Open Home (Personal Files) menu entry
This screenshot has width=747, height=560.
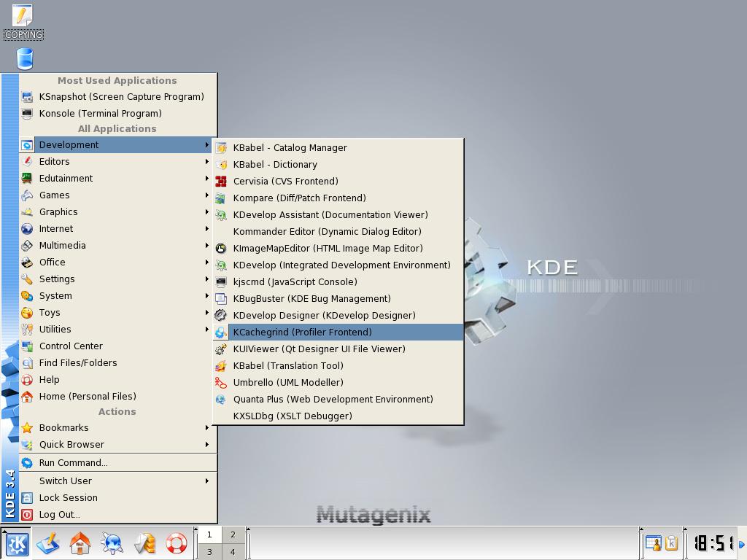[118, 396]
